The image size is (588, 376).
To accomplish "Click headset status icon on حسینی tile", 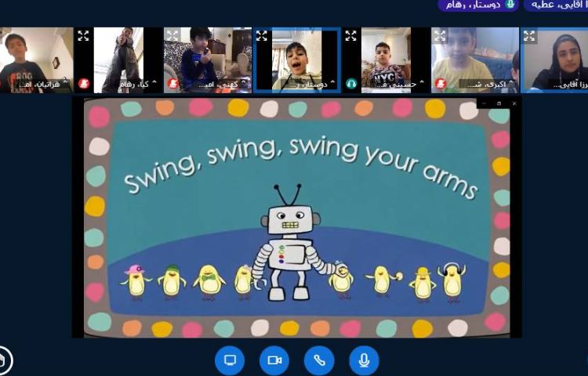I will [351, 83].
